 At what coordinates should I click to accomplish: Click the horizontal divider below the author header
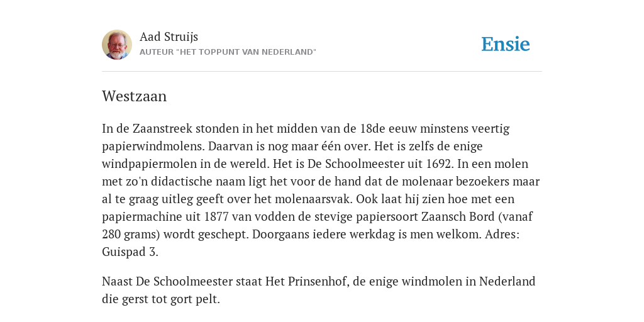pyautogui.click(x=322, y=72)
